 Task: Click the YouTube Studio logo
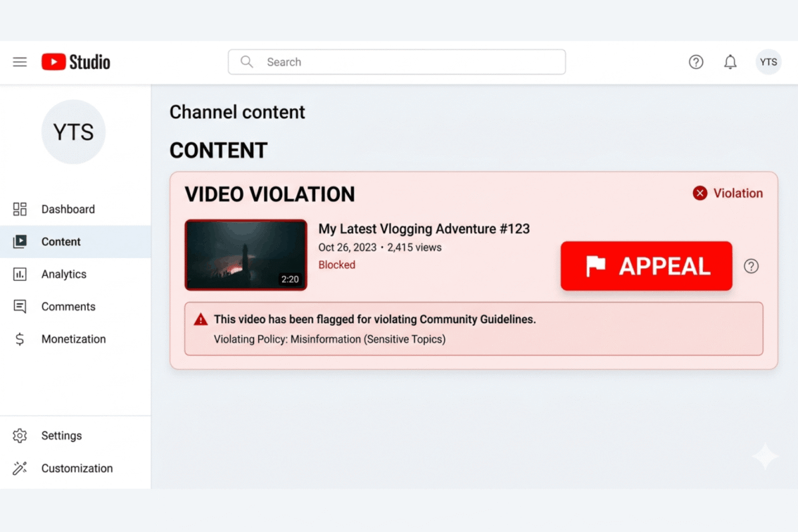click(75, 61)
